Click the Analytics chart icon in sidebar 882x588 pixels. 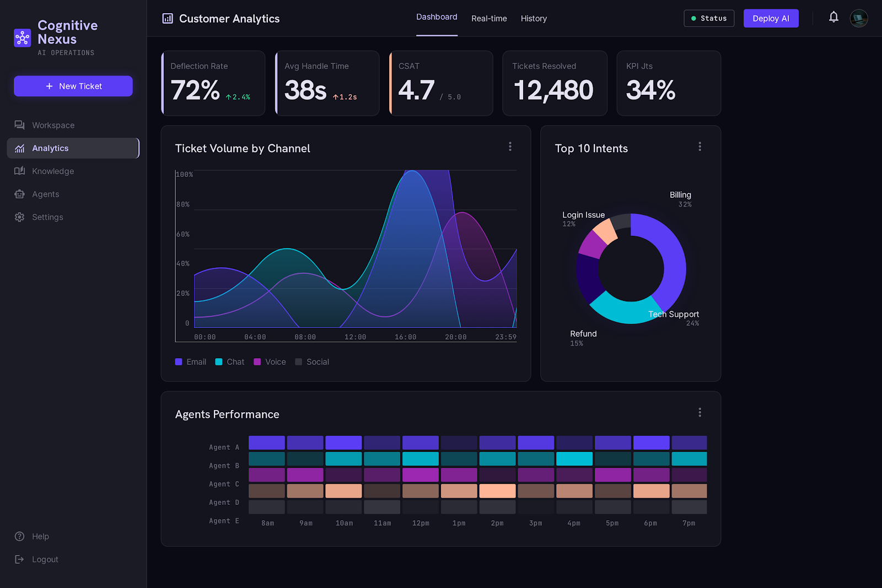click(20, 148)
